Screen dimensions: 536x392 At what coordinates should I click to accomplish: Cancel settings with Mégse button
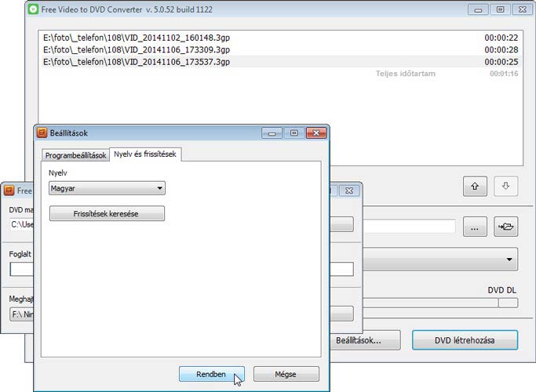tap(286, 374)
